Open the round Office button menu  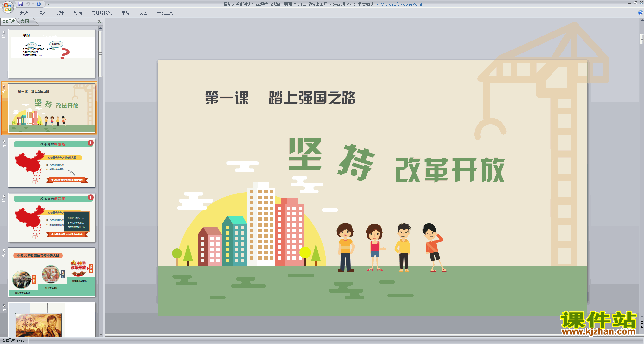7,7
